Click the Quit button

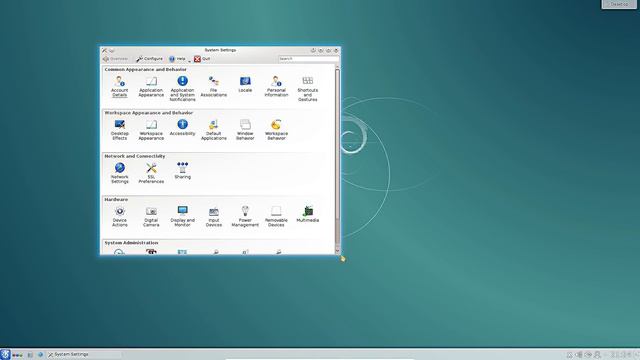202,59
